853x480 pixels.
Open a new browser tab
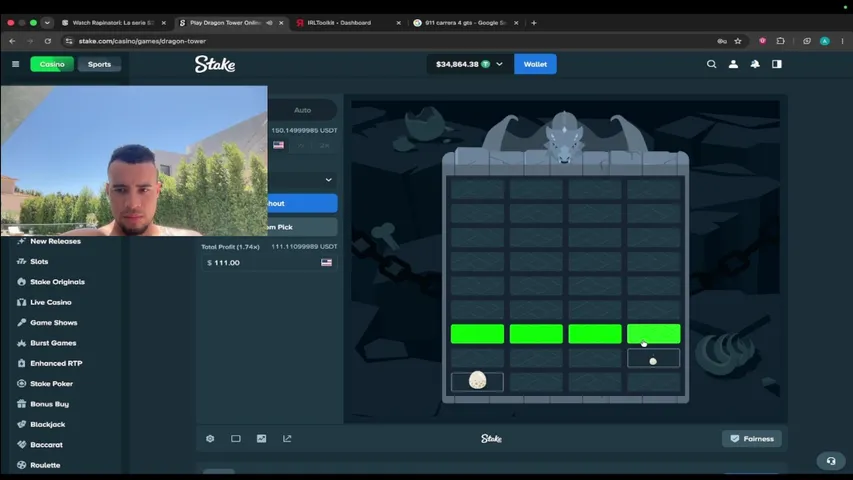click(x=534, y=23)
